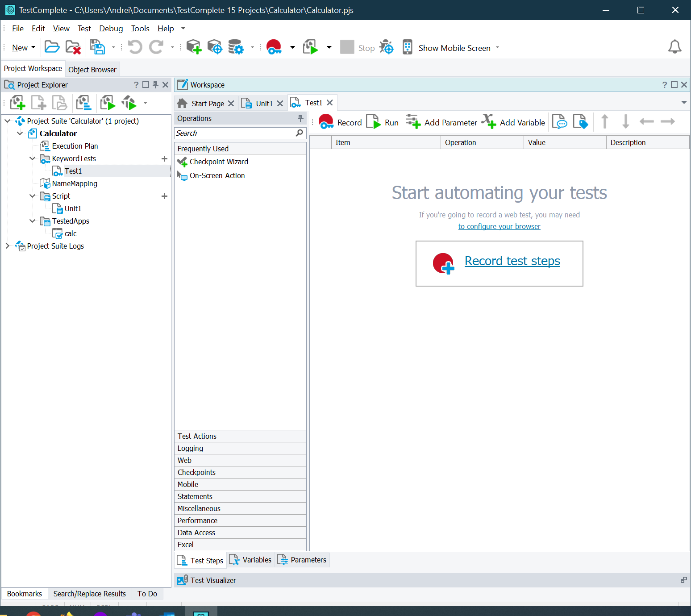This screenshot has width=691, height=616.
Task: Open the Debug menu
Action: 111,29
